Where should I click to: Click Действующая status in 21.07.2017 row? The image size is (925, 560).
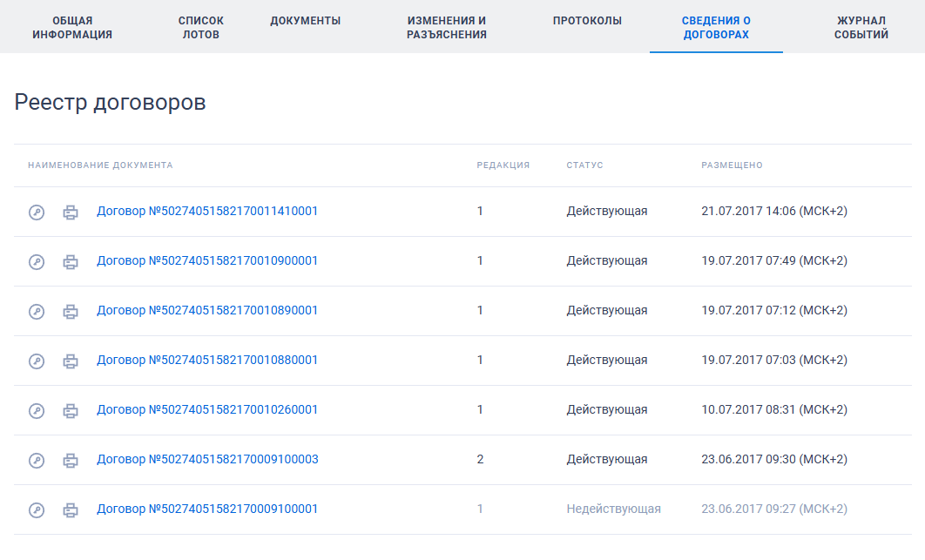(607, 212)
